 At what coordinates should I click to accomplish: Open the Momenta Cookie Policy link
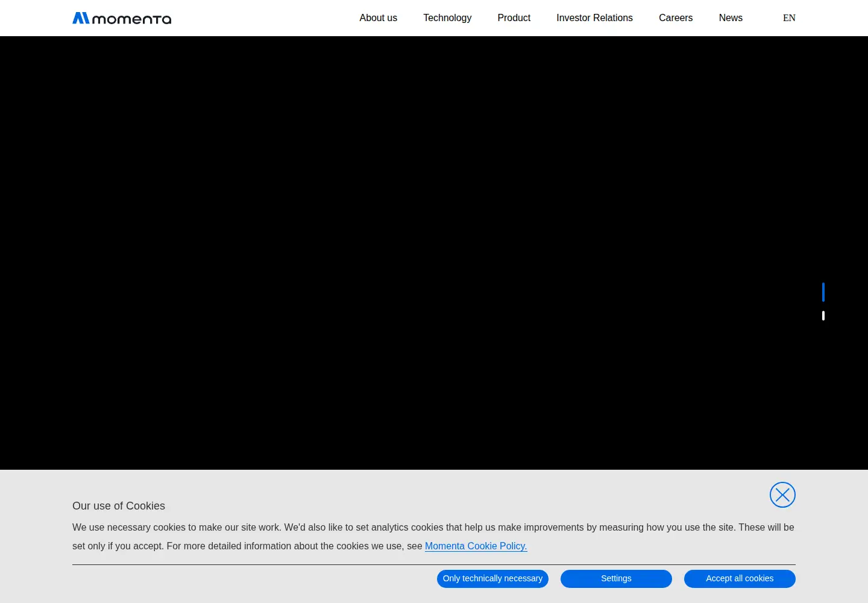pos(476,546)
